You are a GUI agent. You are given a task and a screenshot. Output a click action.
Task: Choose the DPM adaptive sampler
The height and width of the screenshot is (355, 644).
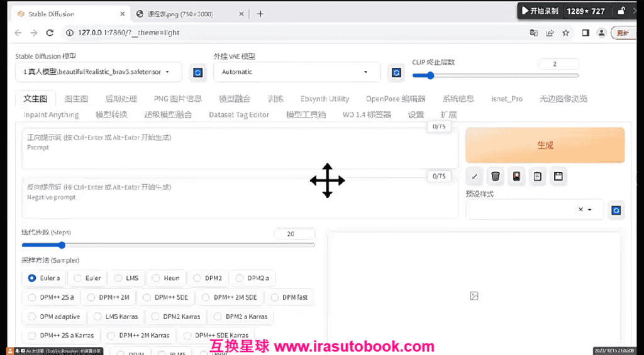point(54,317)
